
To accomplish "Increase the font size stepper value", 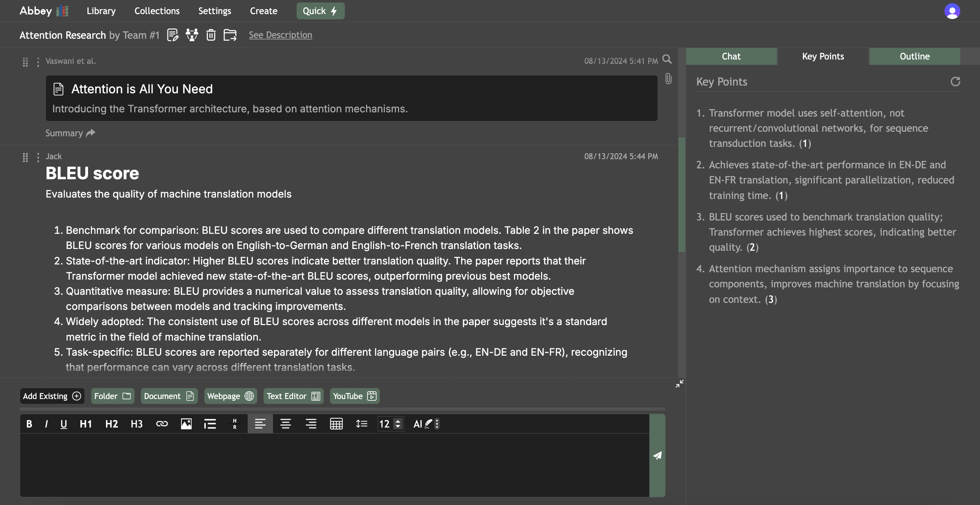I will [x=398, y=420].
